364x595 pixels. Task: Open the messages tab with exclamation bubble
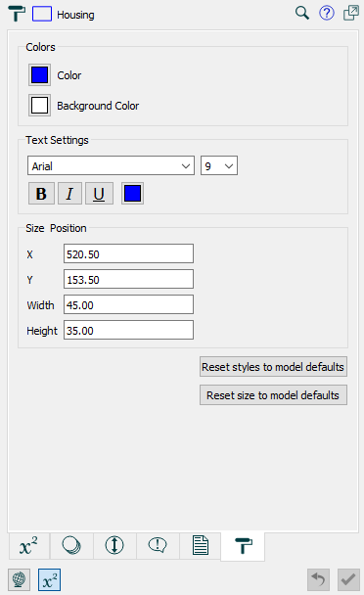point(158,546)
